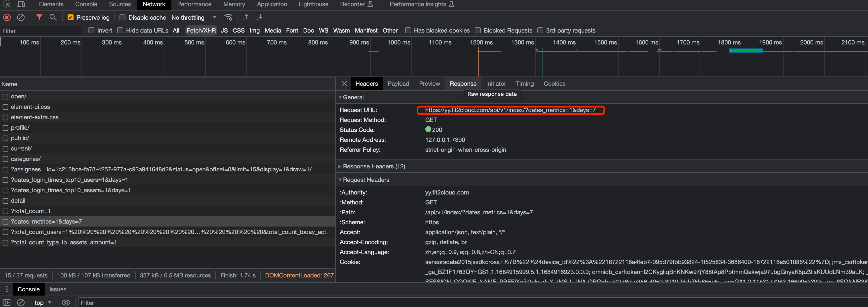Toggle the network filter funnel icon

pos(39,17)
